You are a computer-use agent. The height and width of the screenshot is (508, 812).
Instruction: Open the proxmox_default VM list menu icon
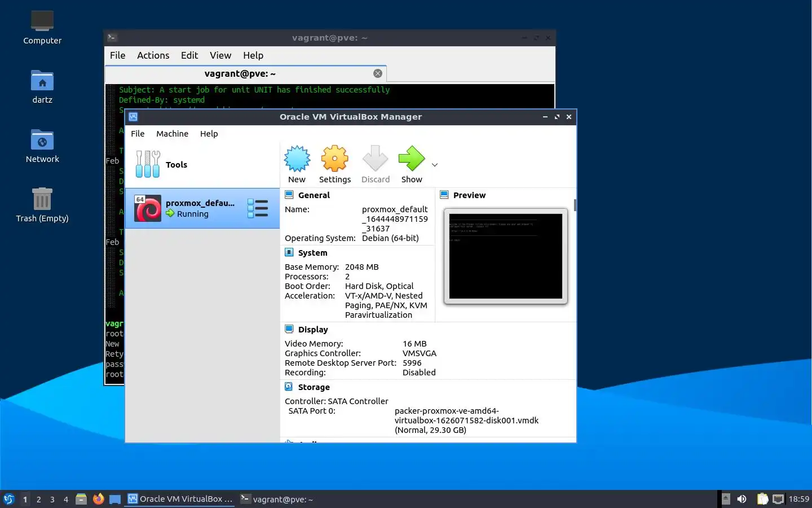tap(258, 208)
